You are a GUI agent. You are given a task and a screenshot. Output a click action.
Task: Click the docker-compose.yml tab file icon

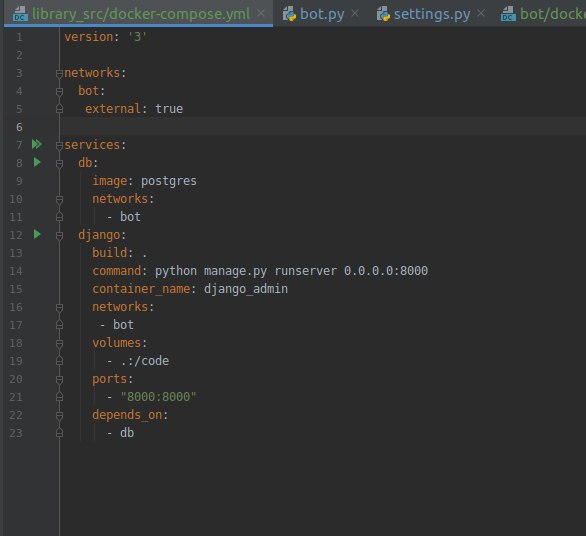coord(20,14)
